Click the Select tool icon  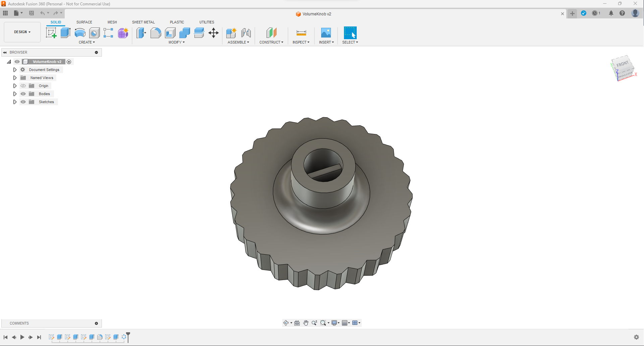pyautogui.click(x=350, y=33)
